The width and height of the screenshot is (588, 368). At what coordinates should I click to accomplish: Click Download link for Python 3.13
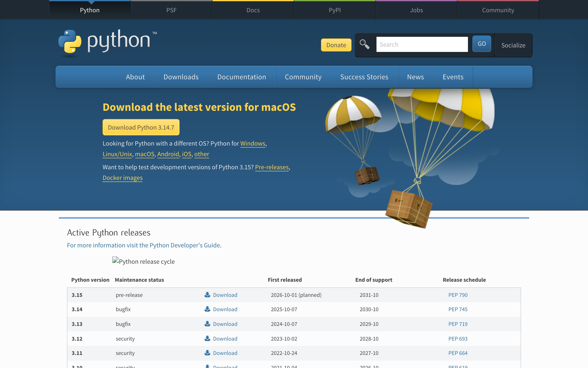(x=225, y=324)
